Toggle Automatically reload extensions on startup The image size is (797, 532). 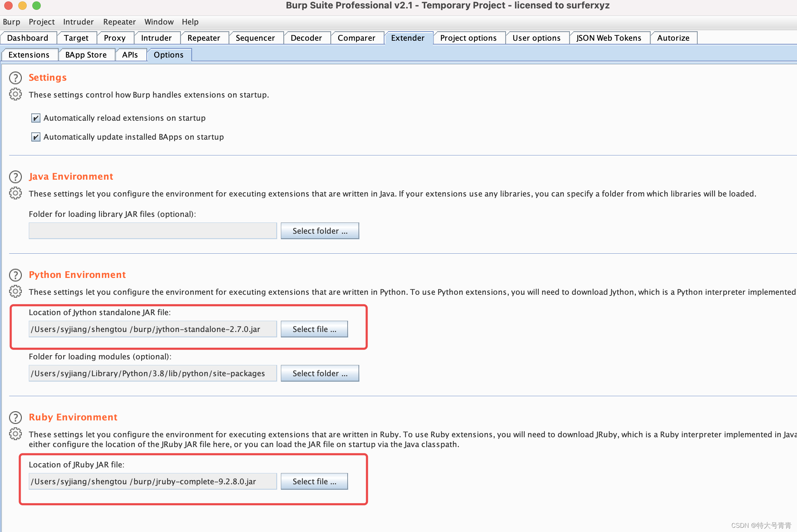tap(36, 118)
